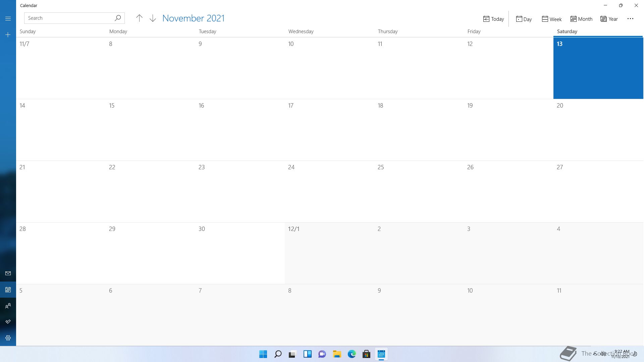Select the 12/1 day cell
This screenshot has width=644, height=362.
pyautogui.click(x=329, y=253)
